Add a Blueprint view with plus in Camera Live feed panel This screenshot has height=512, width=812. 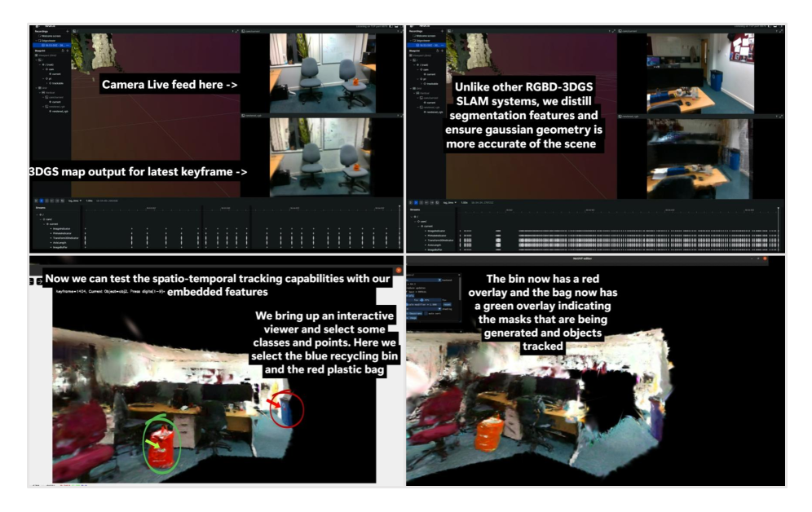click(x=68, y=51)
